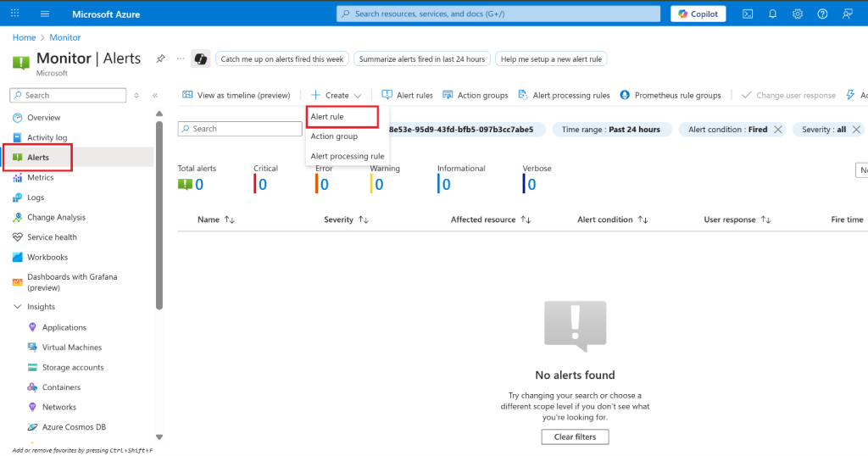Remove the Alert condition Fired filter
This screenshot has width=868, height=456.
click(x=778, y=130)
